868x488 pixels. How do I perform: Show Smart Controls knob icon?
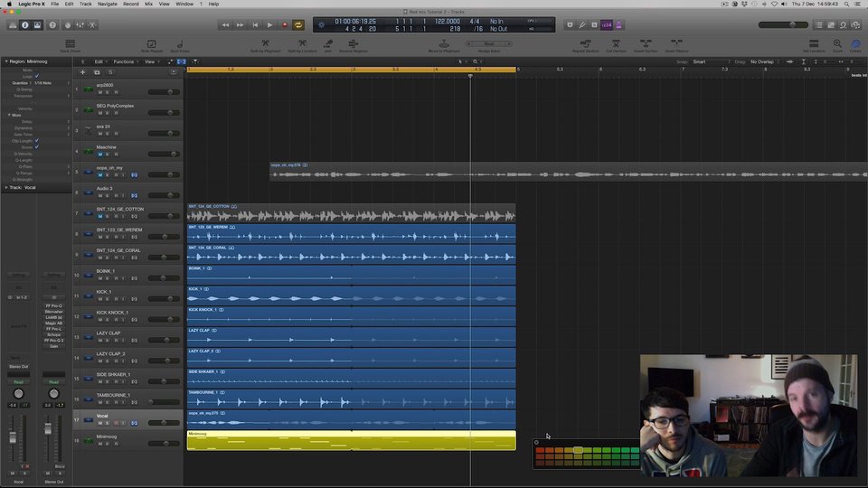click(x=68, y=25)
